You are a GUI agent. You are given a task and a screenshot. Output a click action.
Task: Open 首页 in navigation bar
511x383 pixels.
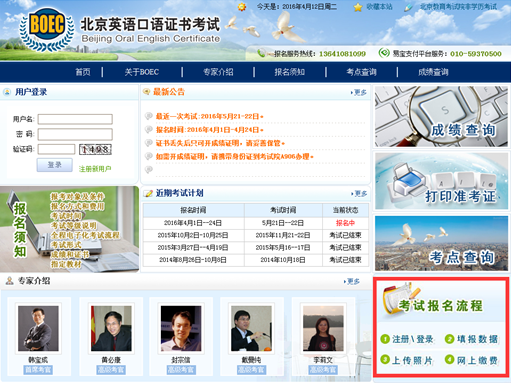pyautogui.click(x=83, y=72)
